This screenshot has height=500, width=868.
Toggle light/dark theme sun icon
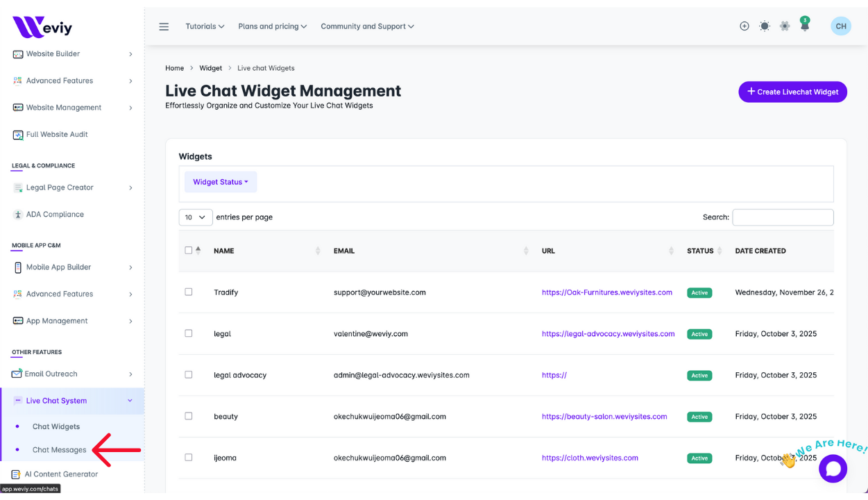click(765, 26)
